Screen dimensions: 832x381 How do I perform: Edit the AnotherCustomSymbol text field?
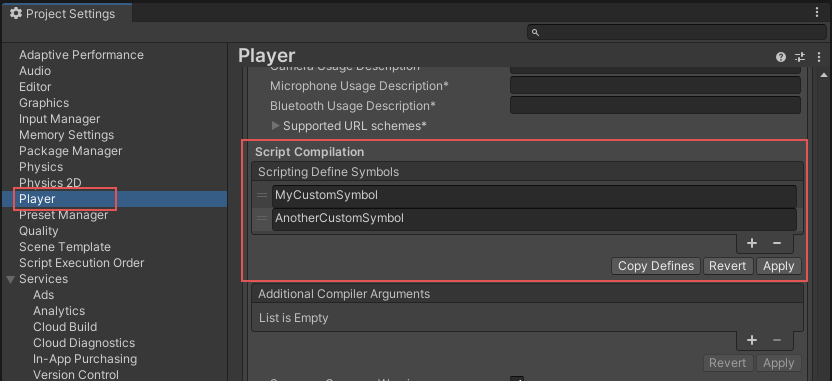[x=534, y=219]
